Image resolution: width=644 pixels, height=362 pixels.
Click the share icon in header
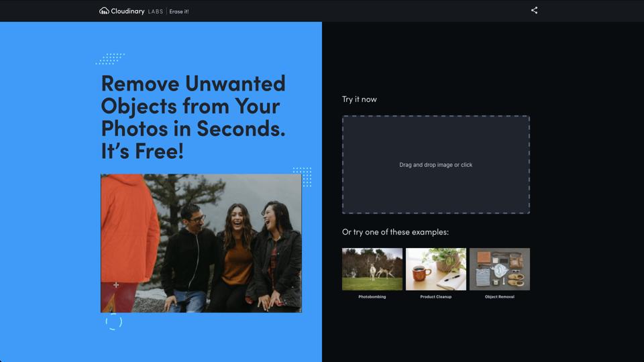(x=534, y=11)
